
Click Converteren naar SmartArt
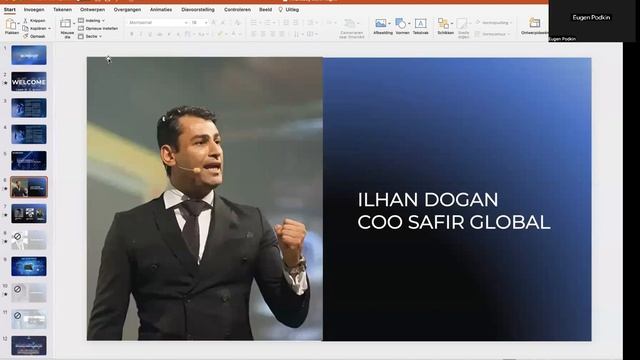point(351,29)
